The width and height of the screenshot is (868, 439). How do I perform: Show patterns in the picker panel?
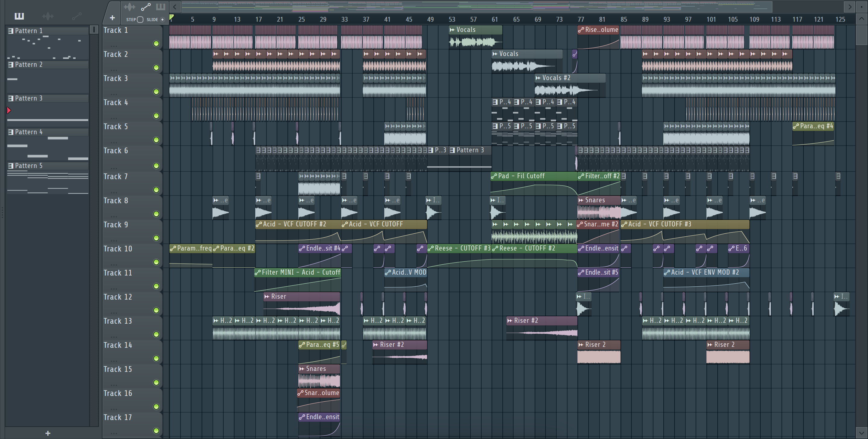click(x=19, y=16)
